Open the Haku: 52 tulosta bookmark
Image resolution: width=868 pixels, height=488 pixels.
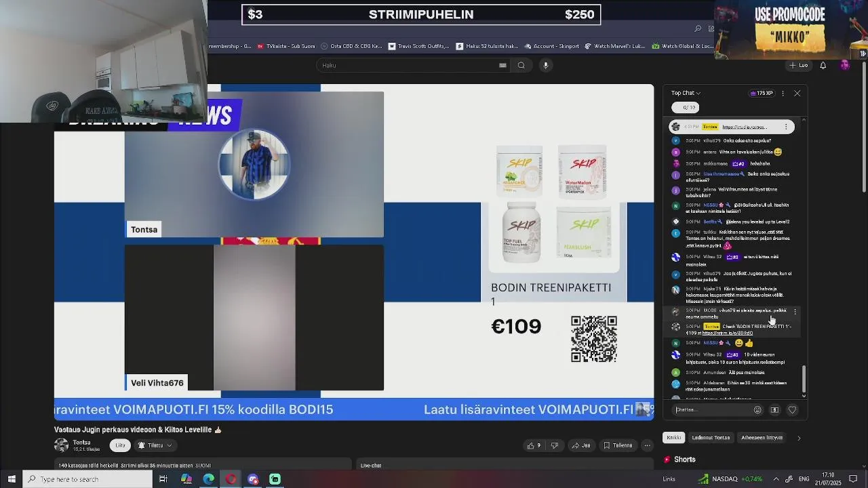click(487, 46)
